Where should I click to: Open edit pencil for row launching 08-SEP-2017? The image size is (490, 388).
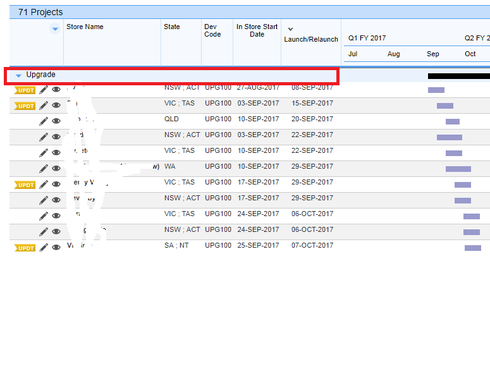[43, 90]
